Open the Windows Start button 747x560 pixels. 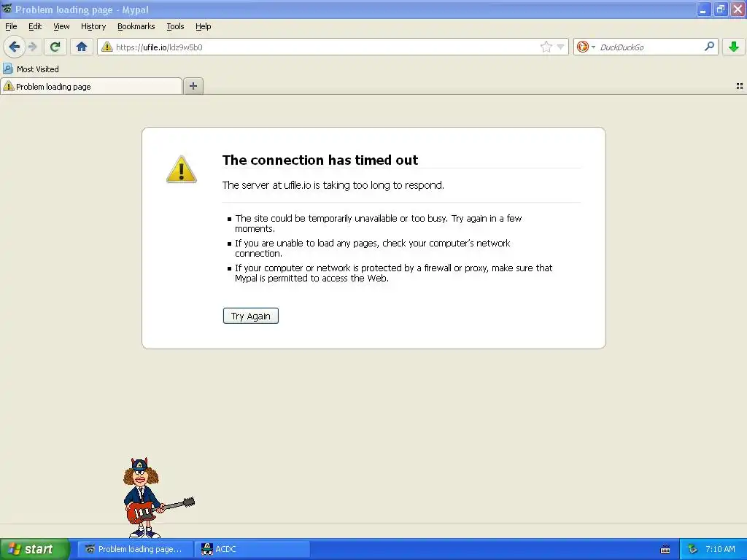click(x=34, y=549)
